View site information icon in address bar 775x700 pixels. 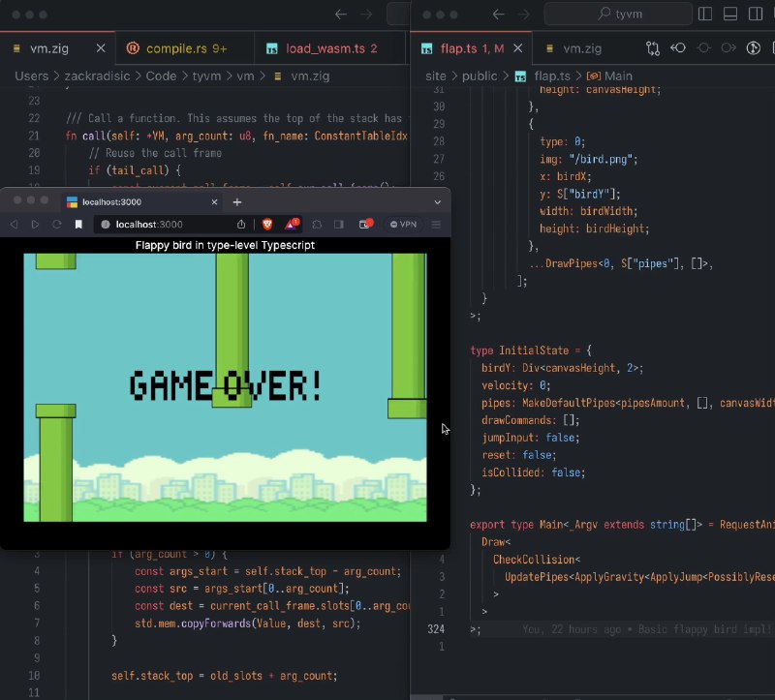[106, 225]
